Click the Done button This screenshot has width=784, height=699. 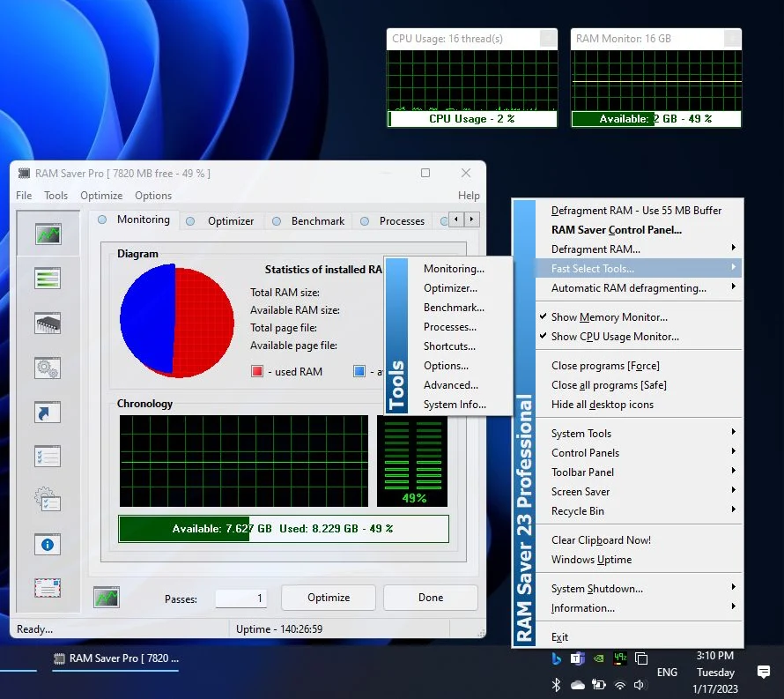coord(431,598)
